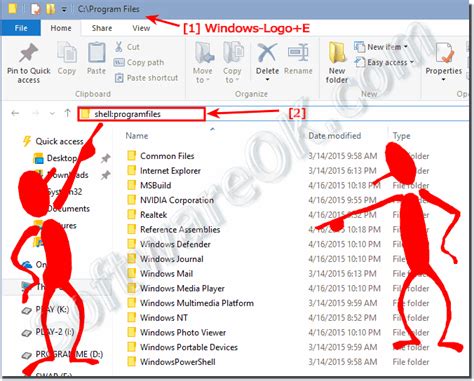
Task: Select the Windows Multimedia Platform folder
Action: click(197, 303)
